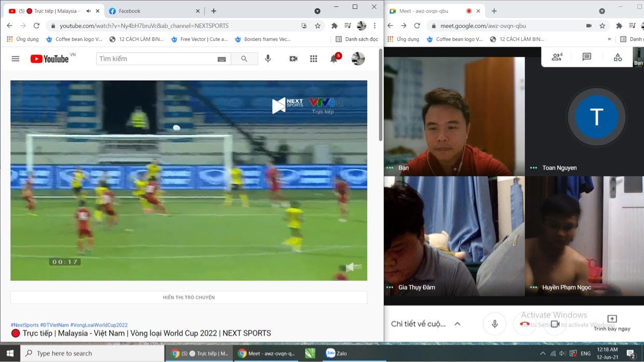
Task: Click the YouTube search magnifier button
Action: tap(244, 59)
